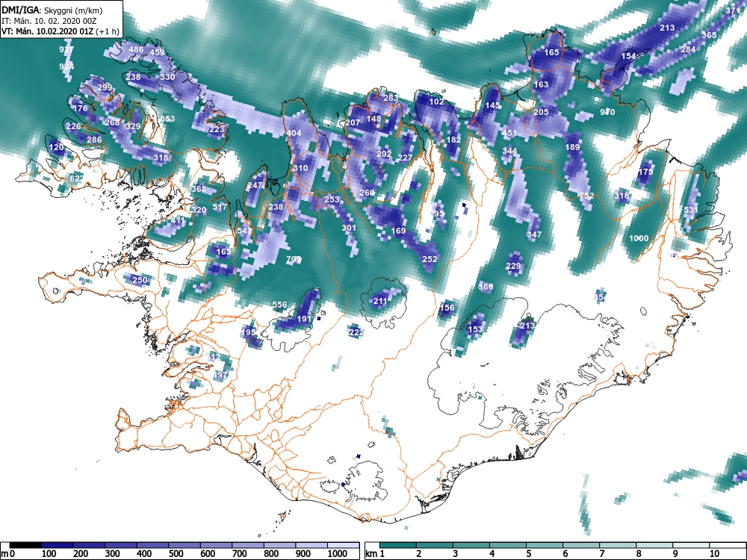Viewport: 747px width, 560px height.
Task: Click the visibility value '226'
Action: click(x=73, y=126)
